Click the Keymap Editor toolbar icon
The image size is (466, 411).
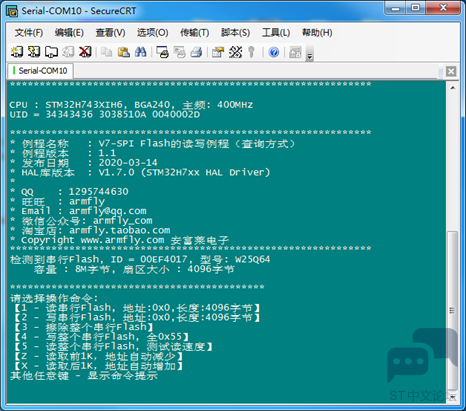(x=235, y=52)
